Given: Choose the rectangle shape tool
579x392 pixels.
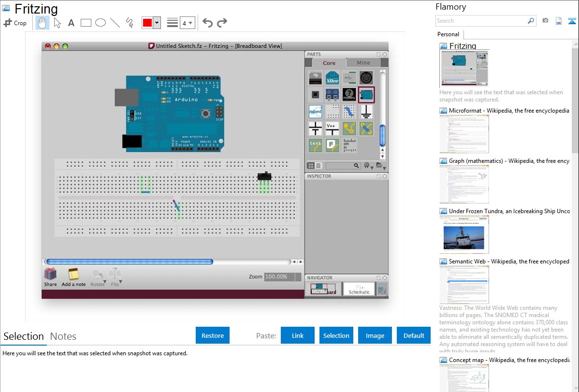Looking at the screenshot, I should 86,23.
